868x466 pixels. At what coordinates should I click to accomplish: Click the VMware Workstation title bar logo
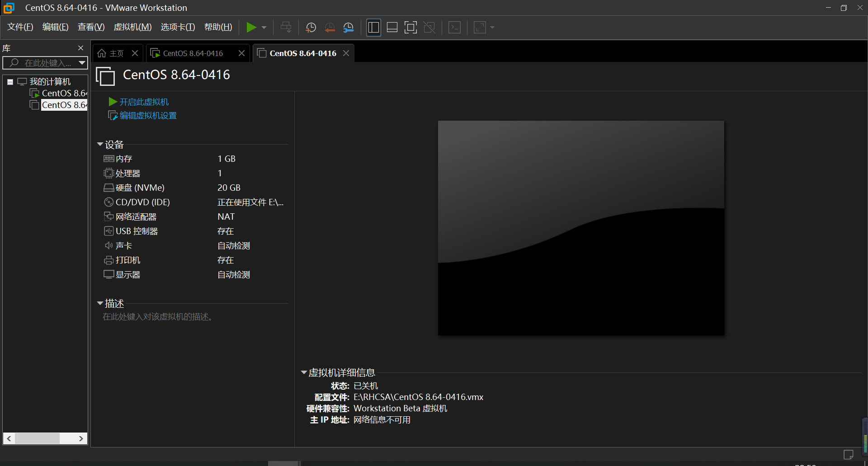(x=9, y=8)
